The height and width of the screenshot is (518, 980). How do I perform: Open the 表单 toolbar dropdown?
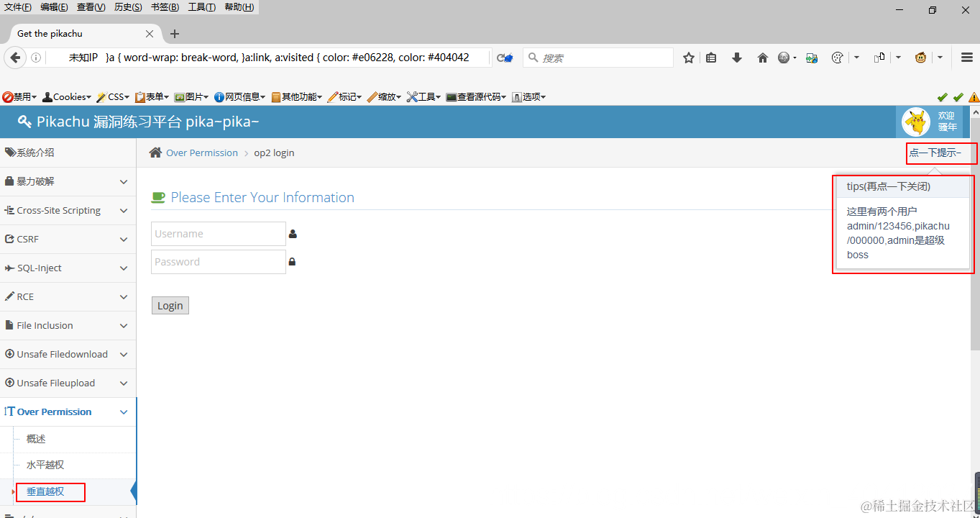[x=152, y=96]
